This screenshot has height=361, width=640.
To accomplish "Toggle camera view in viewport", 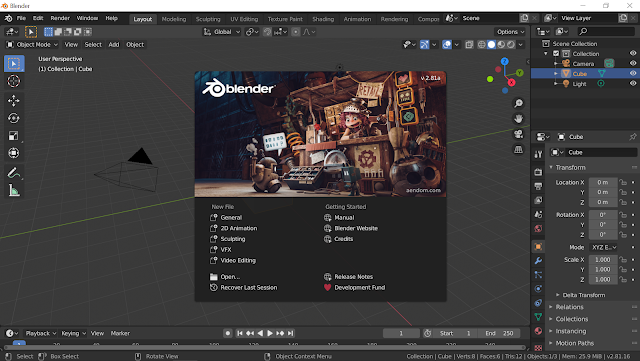I will coord(518,134).
